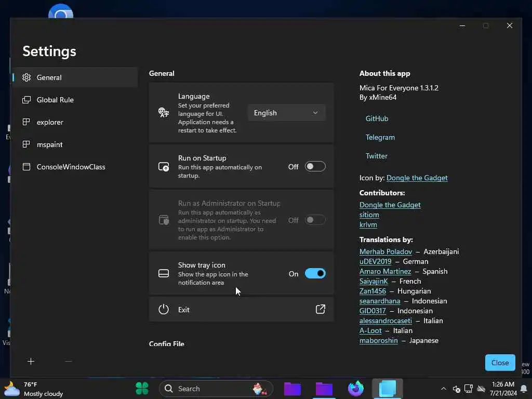Show hidden tray icons chevron

click(x=444, y=389)
